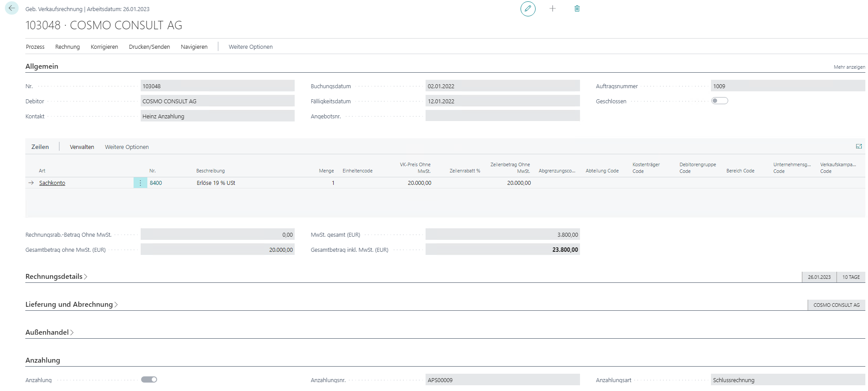This screenshot has height=391, width=868.
Task: Collapse the Anzahlung section heading
Action: pos(43,360)
